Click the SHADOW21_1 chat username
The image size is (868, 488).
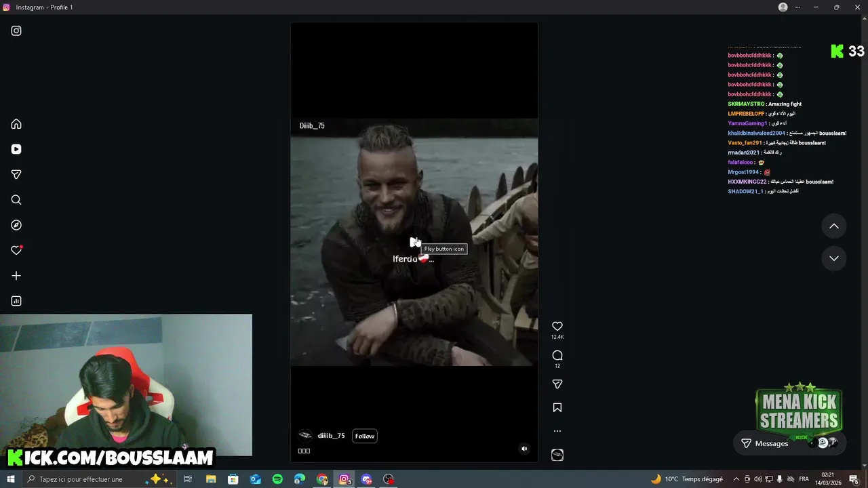[x=745, y=192]
